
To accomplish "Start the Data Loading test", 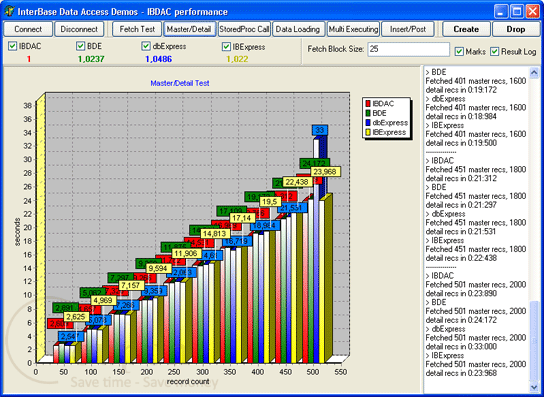I will (x=298, y=29).
